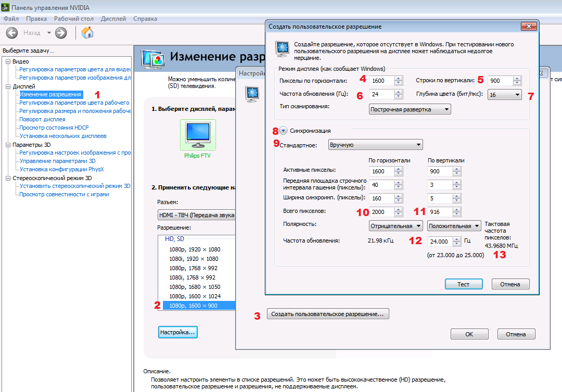Increase Частота обновления (Гц) spinner value

[x=399, y=92]
